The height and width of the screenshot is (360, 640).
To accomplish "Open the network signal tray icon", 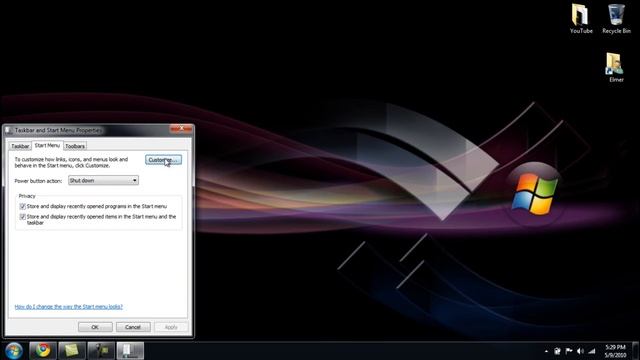I will coord(592,351).
